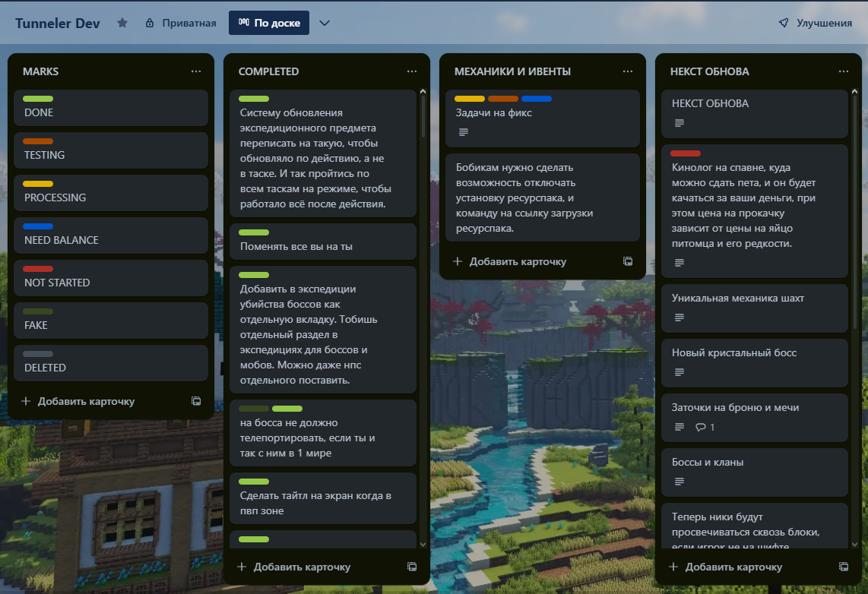The image size is (868, 594).
Task: Open the По доске view button
Action: pos(269,23)
